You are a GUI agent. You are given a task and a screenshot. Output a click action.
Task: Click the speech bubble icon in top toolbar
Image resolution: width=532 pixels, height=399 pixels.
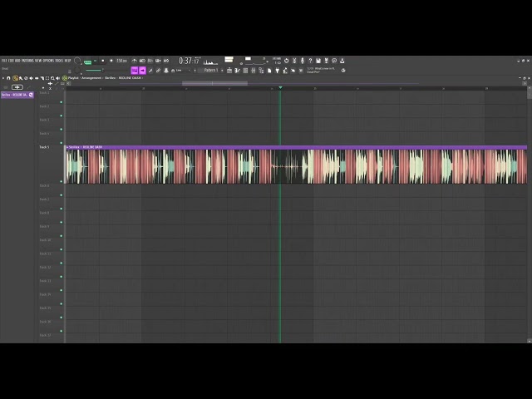[334, 61]
